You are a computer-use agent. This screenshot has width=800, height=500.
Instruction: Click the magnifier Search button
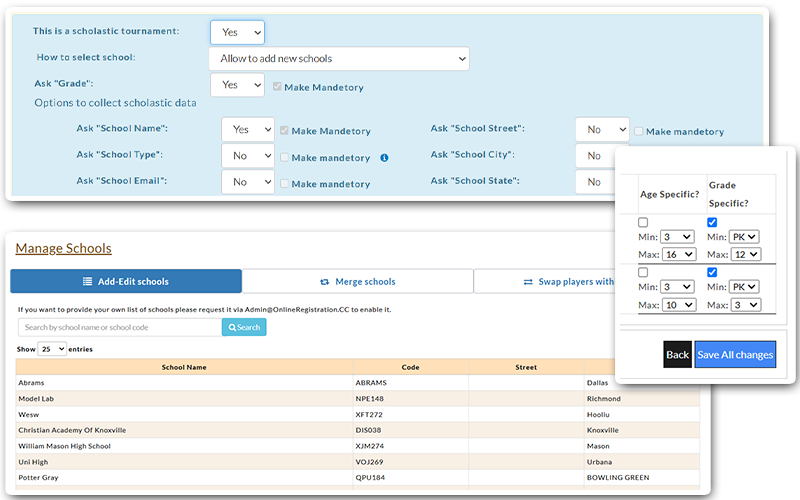tap(244, 327)
